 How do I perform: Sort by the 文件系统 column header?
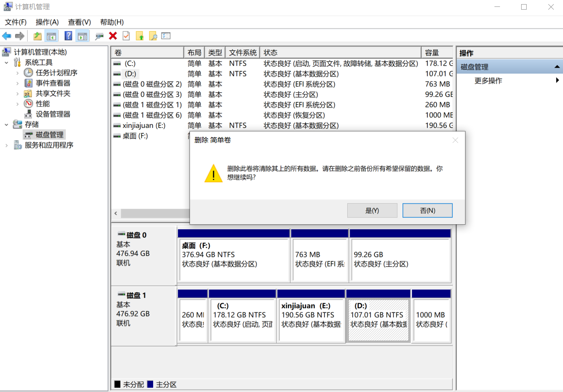pyautogui.click(x=243, y=52)
